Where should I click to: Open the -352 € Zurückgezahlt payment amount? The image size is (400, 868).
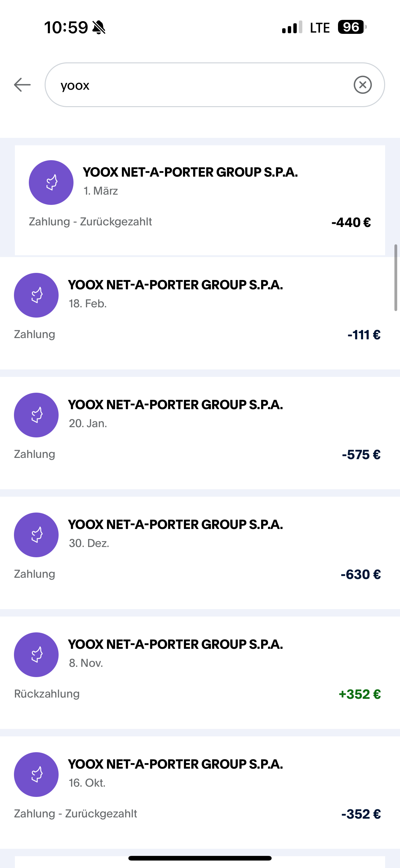coord(361,814)
